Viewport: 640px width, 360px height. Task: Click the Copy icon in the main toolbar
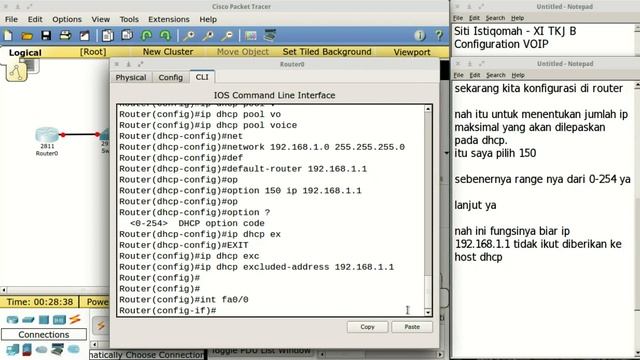tap(108, 36)
